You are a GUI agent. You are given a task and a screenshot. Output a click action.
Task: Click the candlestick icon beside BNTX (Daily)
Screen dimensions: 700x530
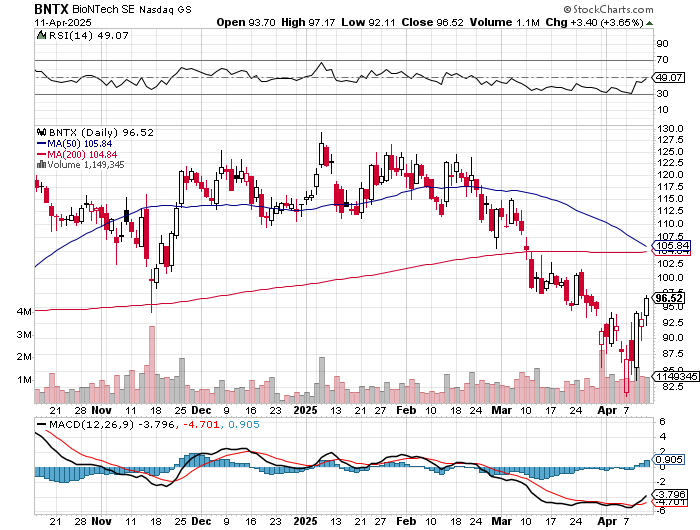point(42,132)
